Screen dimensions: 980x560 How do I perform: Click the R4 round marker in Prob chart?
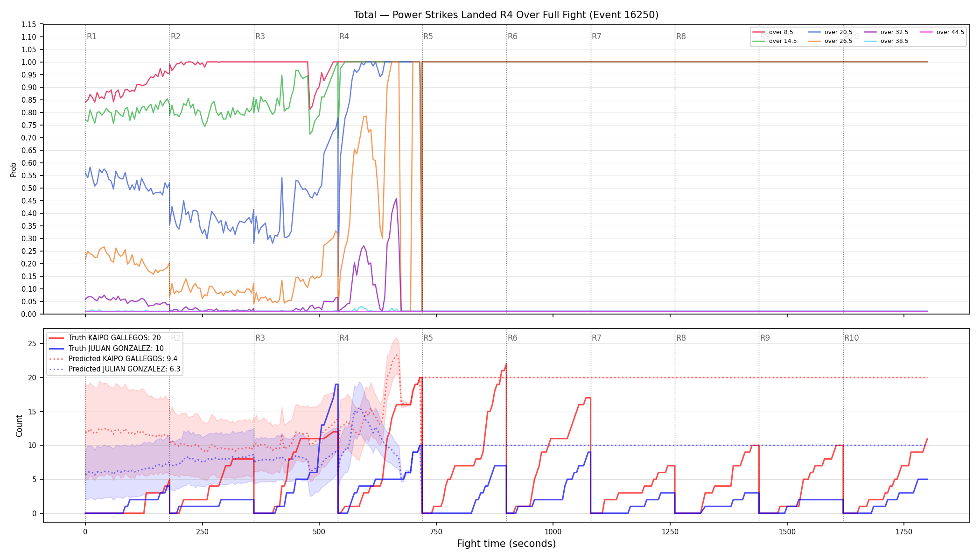click(x=344, y=36)
